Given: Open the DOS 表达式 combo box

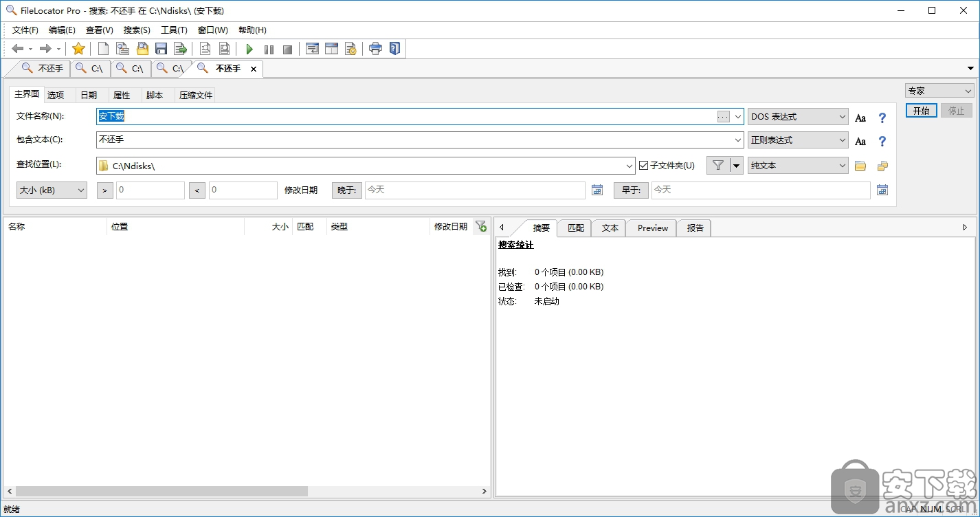Looking at the screenshot, I should [x=798, y=117].
